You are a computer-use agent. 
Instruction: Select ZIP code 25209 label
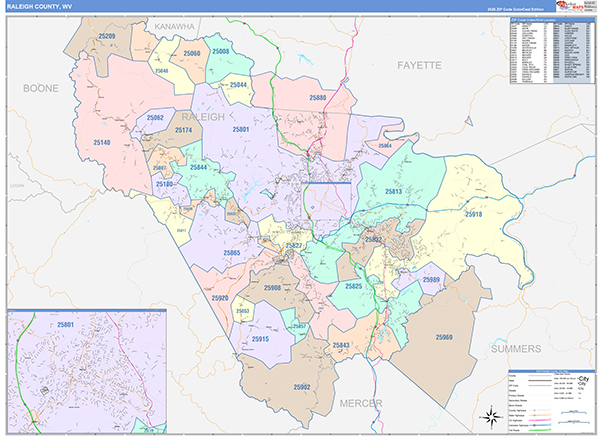coord(107,36)
